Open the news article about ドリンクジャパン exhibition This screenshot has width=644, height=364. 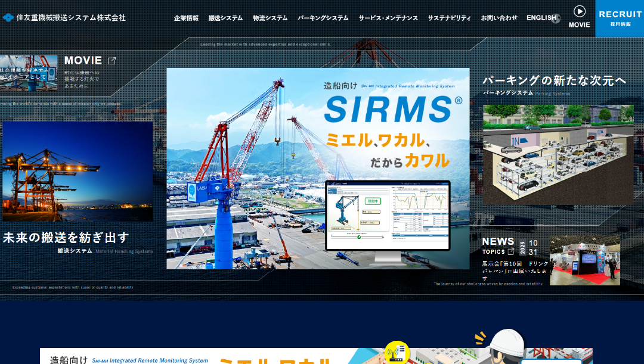513,271
